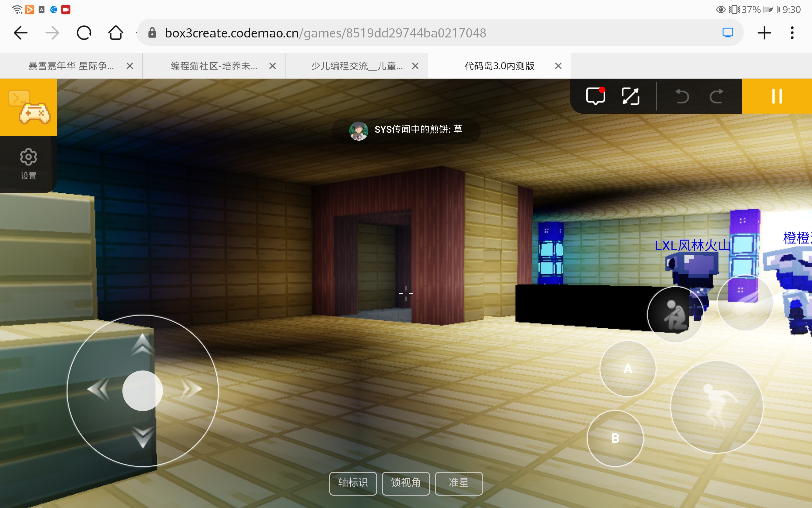This screenshot has width=812, height=508.
Task: Go forward in browser history
Action: 52,33
